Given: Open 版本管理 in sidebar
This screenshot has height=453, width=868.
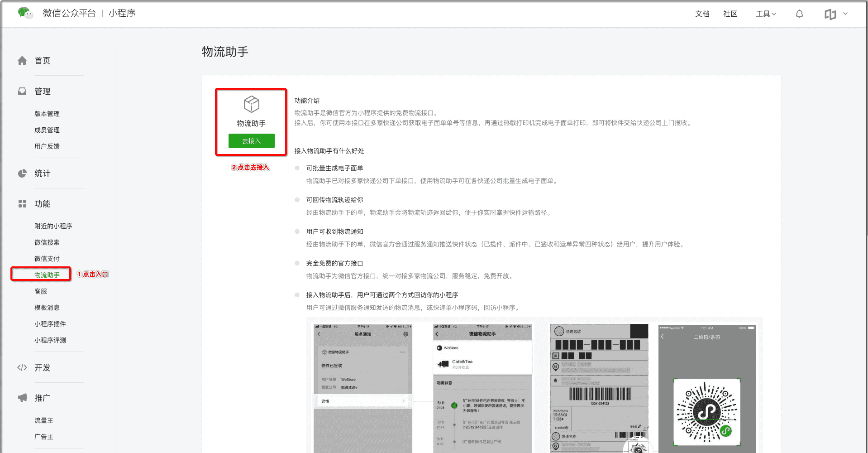Looking at the screenshot, I should tap(47, 114).
